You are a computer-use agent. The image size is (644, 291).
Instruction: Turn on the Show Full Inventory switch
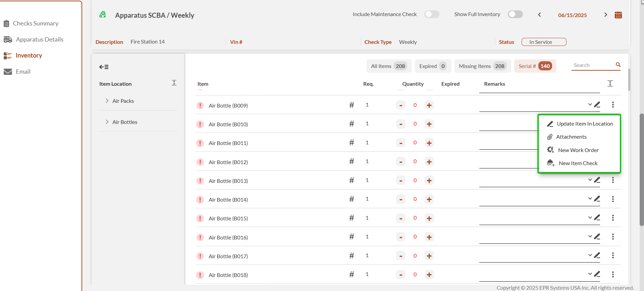click(515, 14)
